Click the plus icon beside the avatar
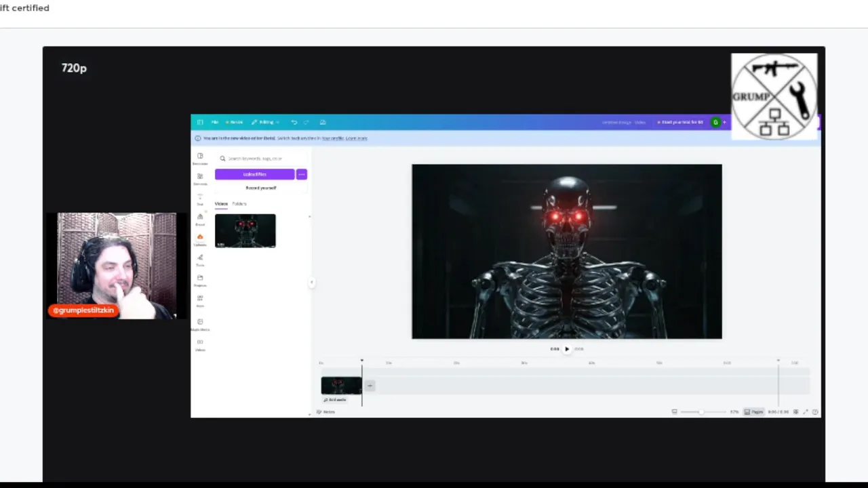868x488 pixels. pyautogui.click(x=724, y=122)
